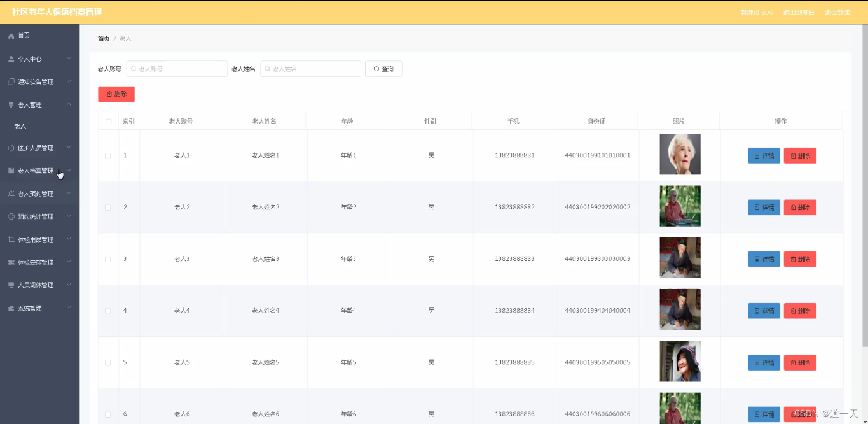The width and height of the screenshot is (868, 424).
Task: Click 首页 in the breadcrumb
Action: click(104, 39)
